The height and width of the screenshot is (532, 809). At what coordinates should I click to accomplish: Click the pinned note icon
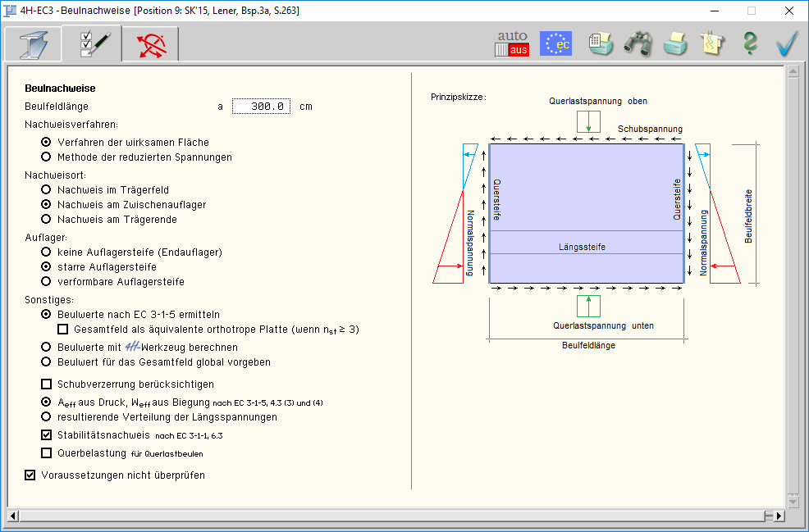tap(711, 43)
